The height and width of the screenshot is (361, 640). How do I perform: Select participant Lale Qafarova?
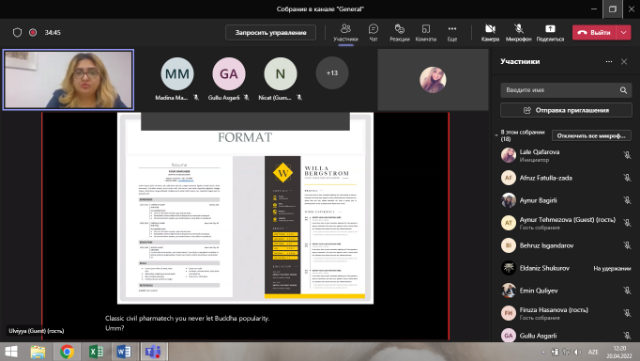pos(566,155)
